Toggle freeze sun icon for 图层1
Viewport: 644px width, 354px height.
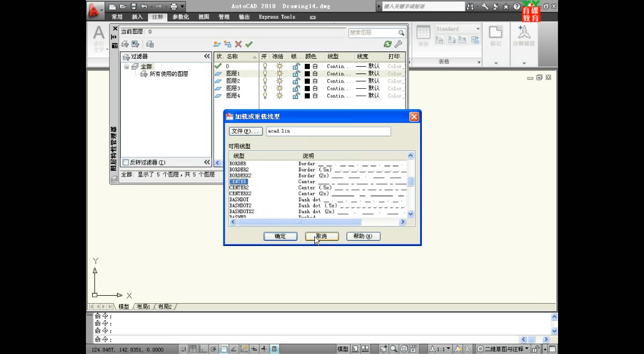[x=280, y=74]
